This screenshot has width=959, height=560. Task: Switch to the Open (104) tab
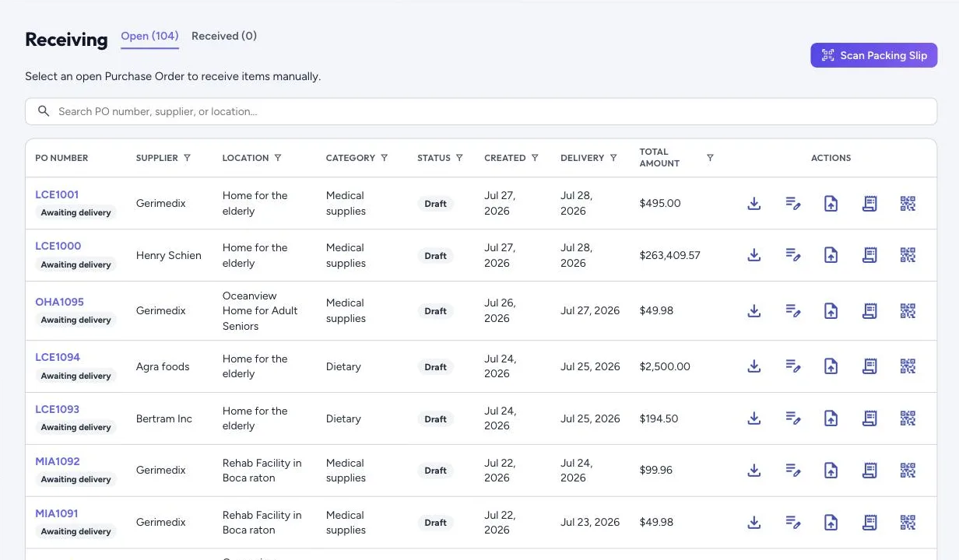coord(149,36)
